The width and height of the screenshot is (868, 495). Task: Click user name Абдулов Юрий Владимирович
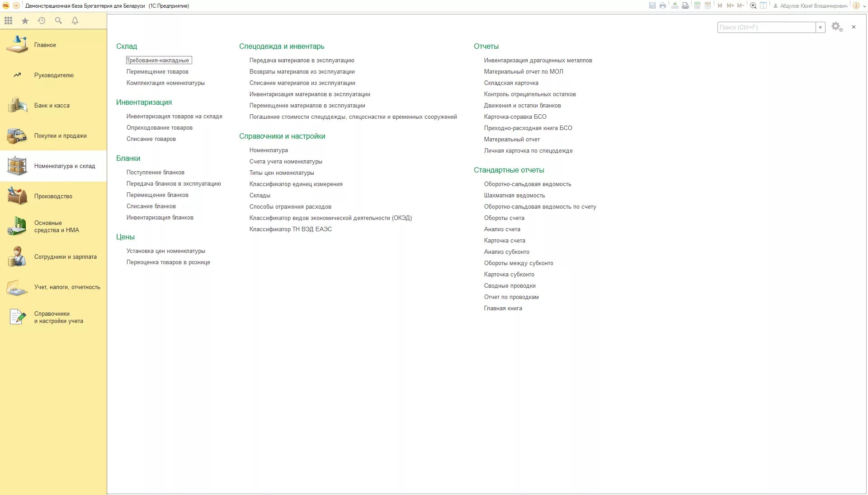pyautogui.click(x=813, y=6)
